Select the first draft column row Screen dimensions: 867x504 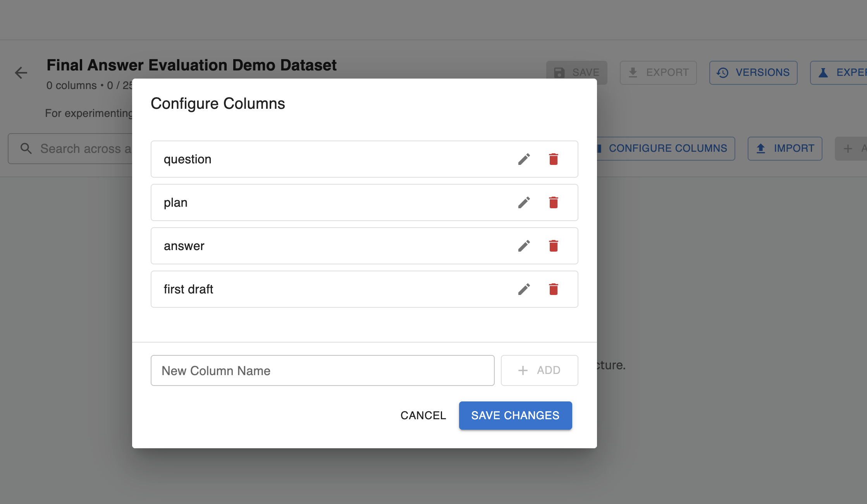[310, 289]
